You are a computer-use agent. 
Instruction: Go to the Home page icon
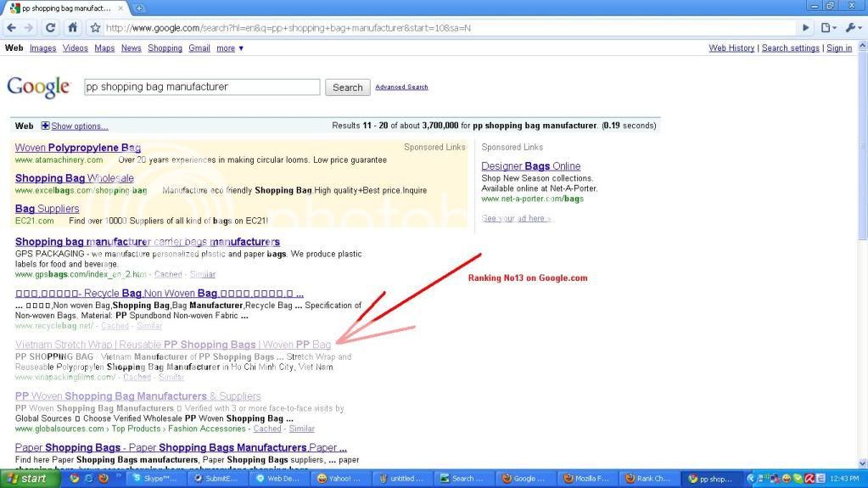[73, 27]
